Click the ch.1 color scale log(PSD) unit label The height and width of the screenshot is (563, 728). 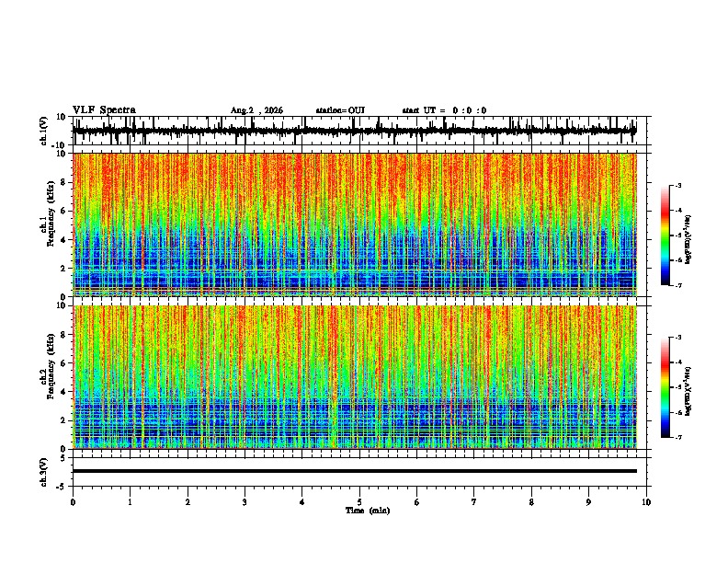[x=688, y=240]
